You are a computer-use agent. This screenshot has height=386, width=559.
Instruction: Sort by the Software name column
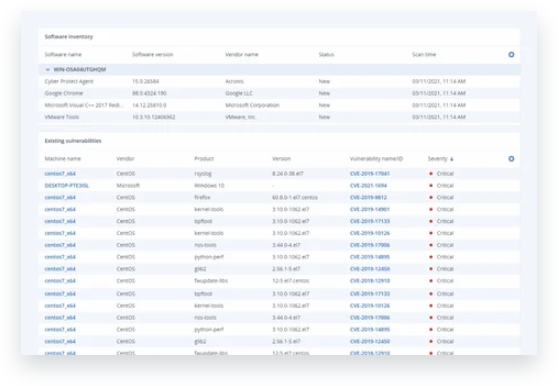63,55
